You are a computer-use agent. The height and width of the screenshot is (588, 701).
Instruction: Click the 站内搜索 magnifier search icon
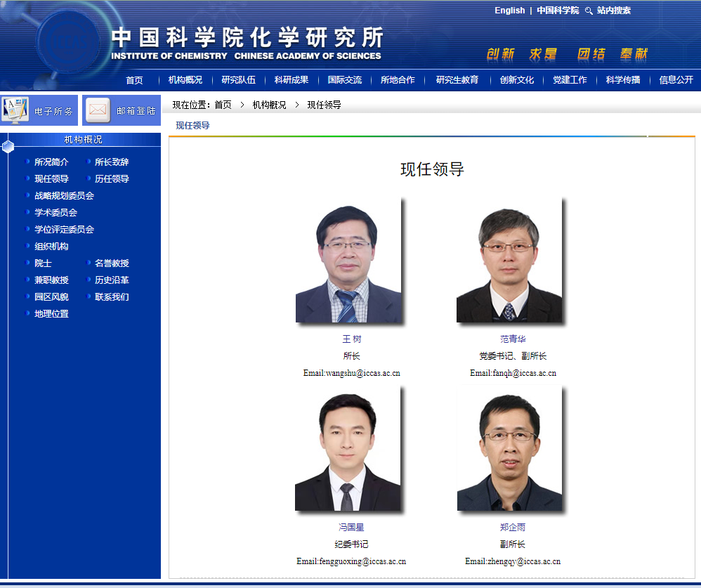pos(589,11)
